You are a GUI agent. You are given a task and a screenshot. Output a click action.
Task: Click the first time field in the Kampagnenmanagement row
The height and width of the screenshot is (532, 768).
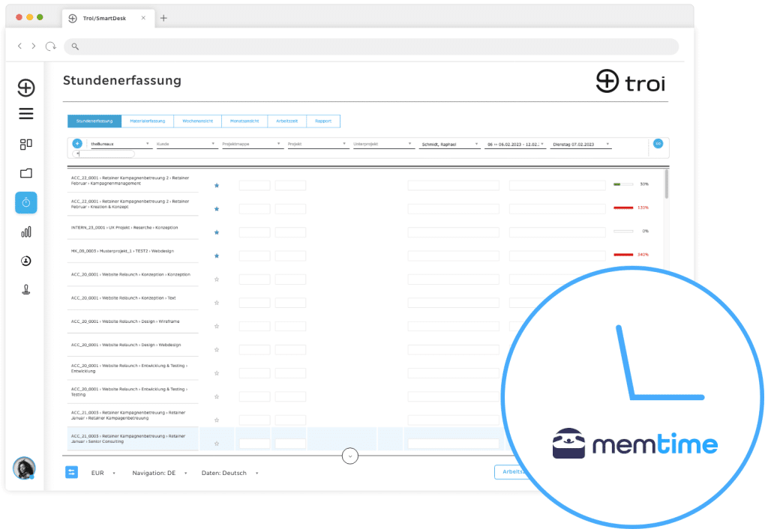[254, 186]
